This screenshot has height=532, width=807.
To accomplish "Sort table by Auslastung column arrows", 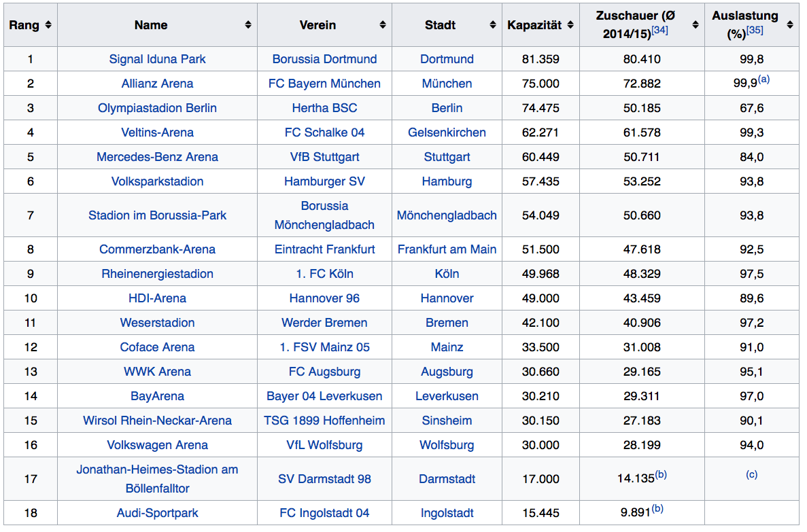I will [790, 24].
